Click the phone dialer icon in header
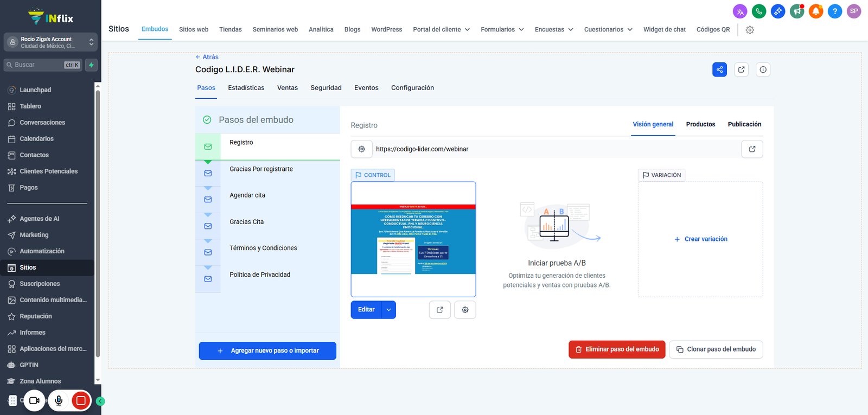The image size is (868, 415). point(759,11)
